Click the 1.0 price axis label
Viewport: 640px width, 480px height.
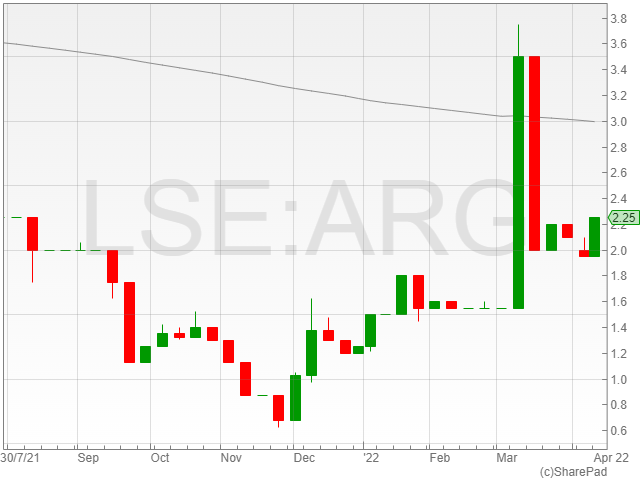click(618, 380)
